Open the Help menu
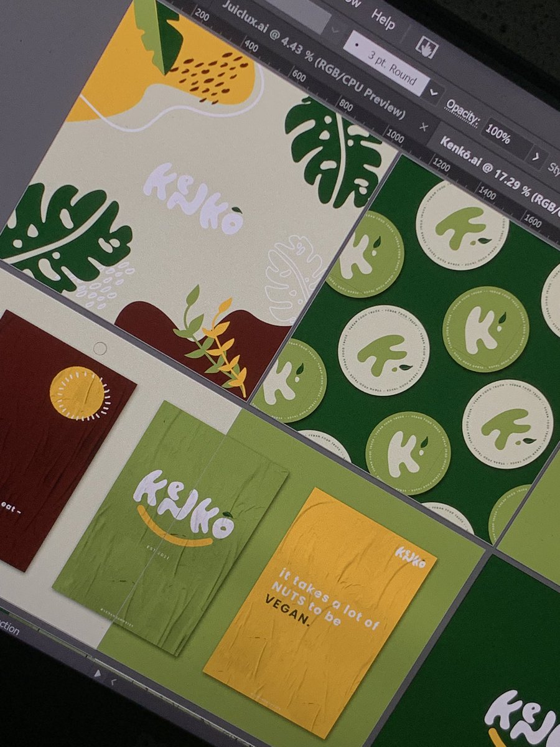This screenshot has height=747, width=560. pos(384,20)
